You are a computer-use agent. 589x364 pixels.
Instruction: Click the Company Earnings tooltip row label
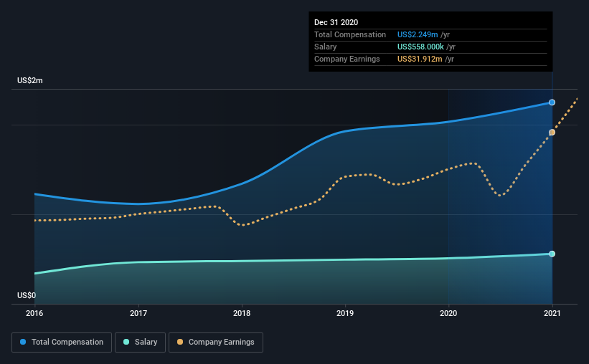pyautogui.click(x=347, y=59)
